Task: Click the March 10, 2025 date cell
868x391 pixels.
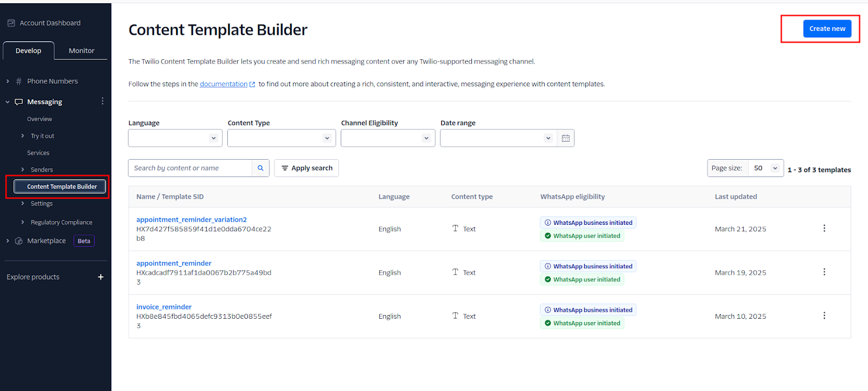Action: coord(741,317)
